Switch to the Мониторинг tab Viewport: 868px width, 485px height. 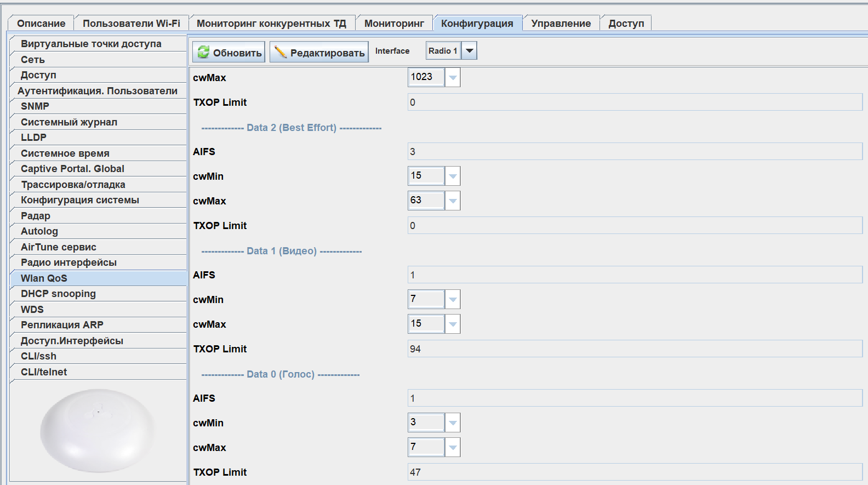tap(394, 24)
